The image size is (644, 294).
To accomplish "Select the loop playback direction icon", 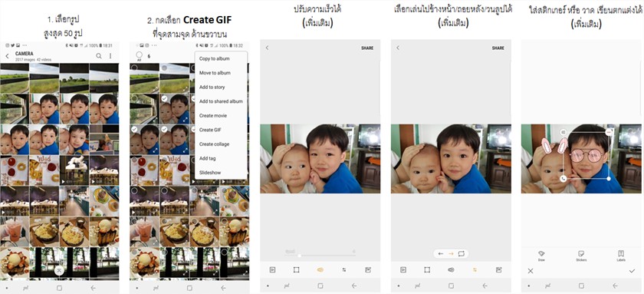I will point(462,254).
